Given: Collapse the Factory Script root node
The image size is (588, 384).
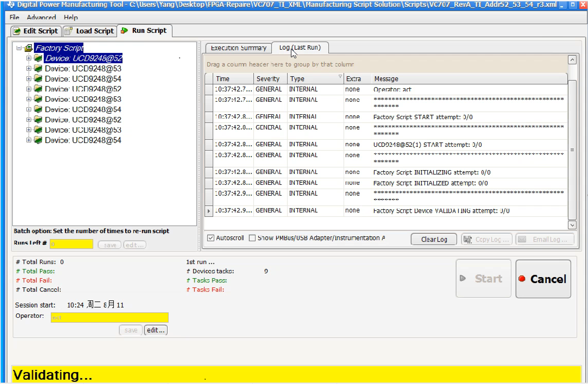Looking at the screenshot, I should click(19, 48).
